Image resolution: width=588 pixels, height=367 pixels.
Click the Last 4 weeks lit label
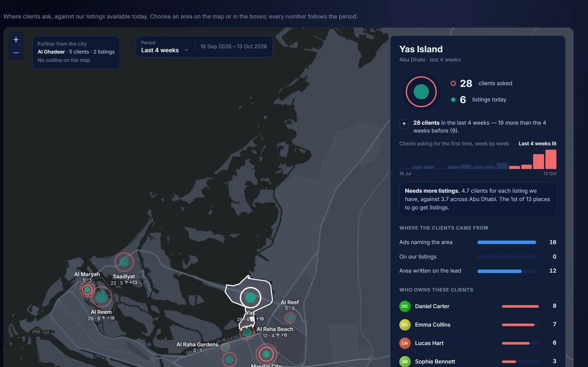(538, 144)
